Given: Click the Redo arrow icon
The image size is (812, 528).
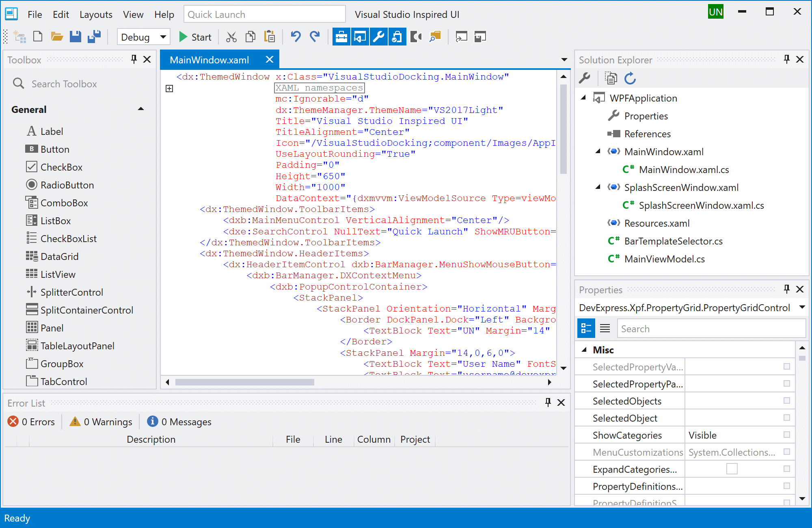Looking at the screenshot, I should click(315, 37).
